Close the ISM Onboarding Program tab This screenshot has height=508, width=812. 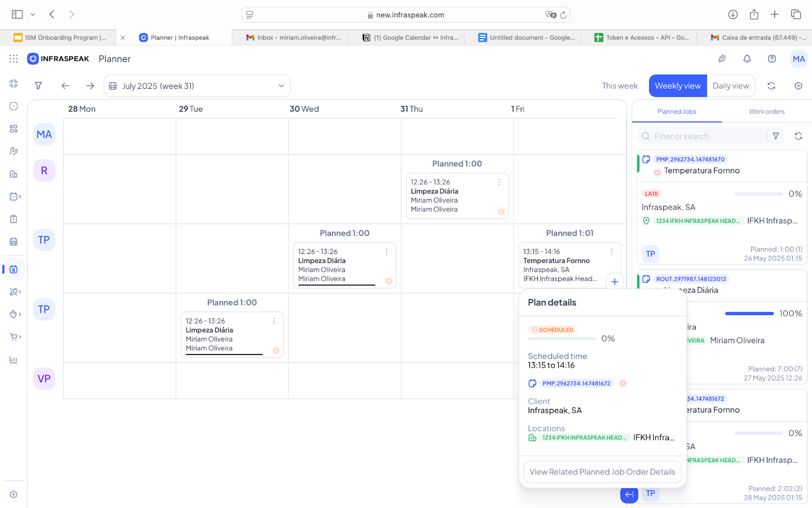pos(123,38)
